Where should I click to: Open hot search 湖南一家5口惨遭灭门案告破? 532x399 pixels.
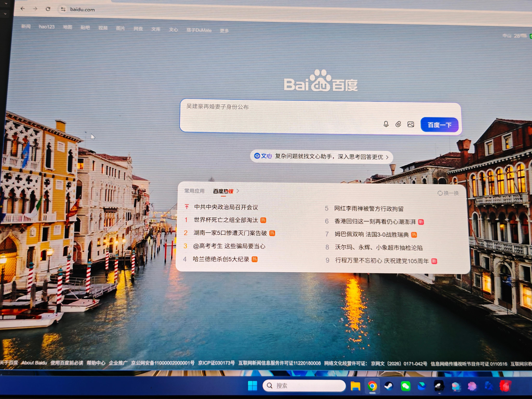coord(230,233)
